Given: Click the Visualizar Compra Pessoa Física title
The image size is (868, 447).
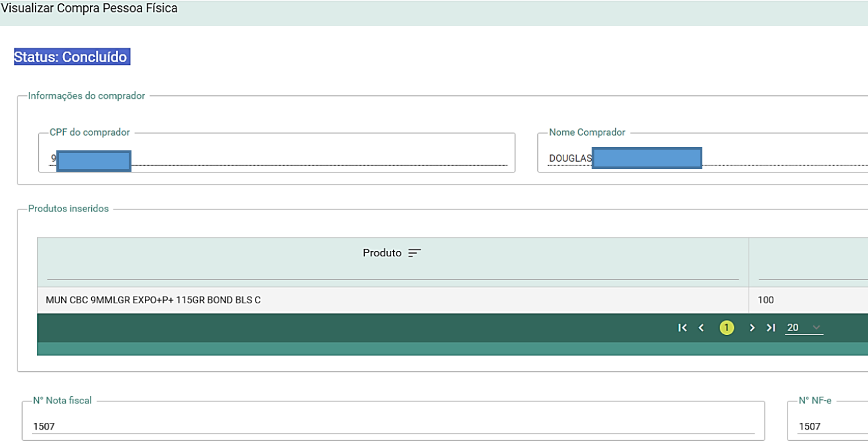Looking at the screenshot, I should click(x=89, y=9).
